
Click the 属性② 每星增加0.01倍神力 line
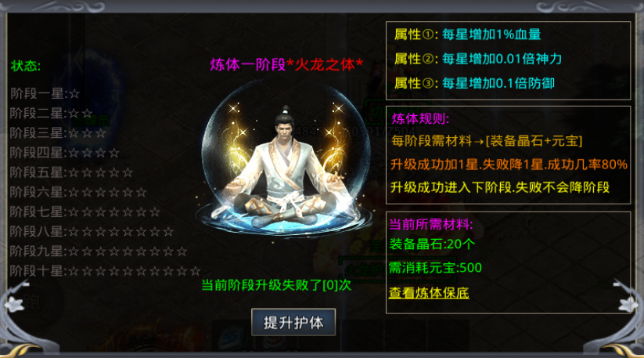coord(478,60)
